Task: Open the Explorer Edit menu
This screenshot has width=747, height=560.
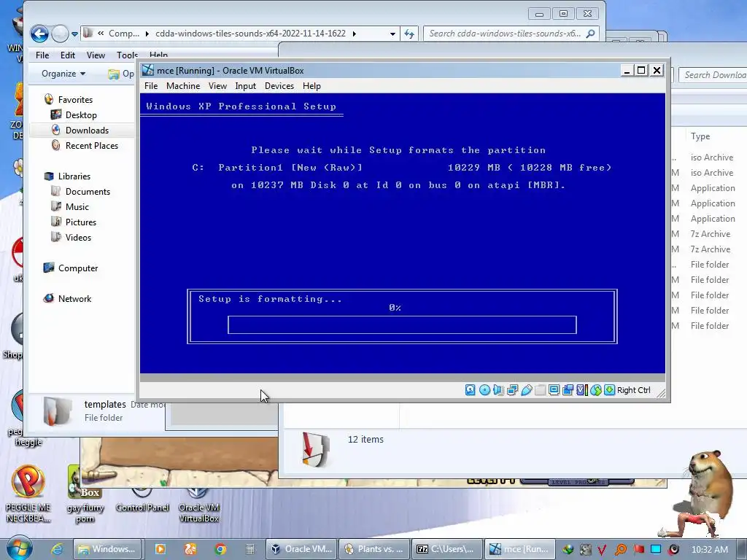Action: point(68,55)
